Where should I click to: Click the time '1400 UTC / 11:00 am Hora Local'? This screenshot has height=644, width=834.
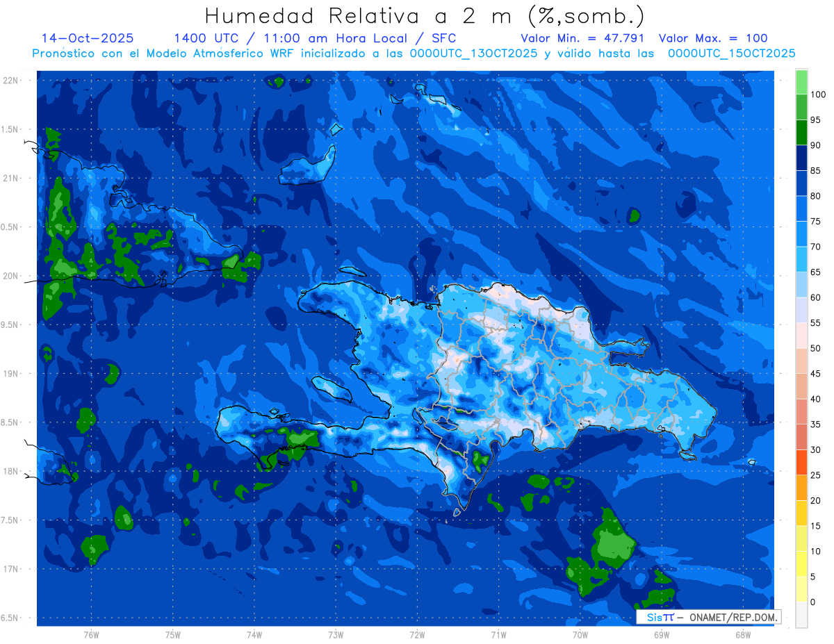click(x=290, y=38)
